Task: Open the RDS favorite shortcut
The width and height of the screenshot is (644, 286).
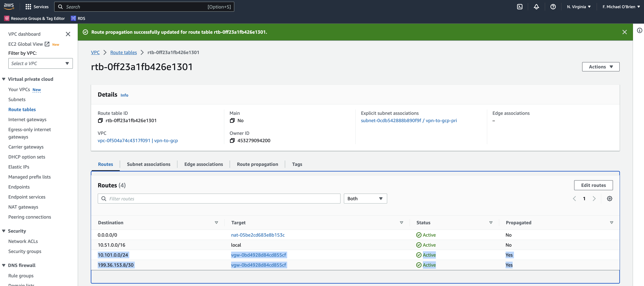Action: (x=78, y=18)
